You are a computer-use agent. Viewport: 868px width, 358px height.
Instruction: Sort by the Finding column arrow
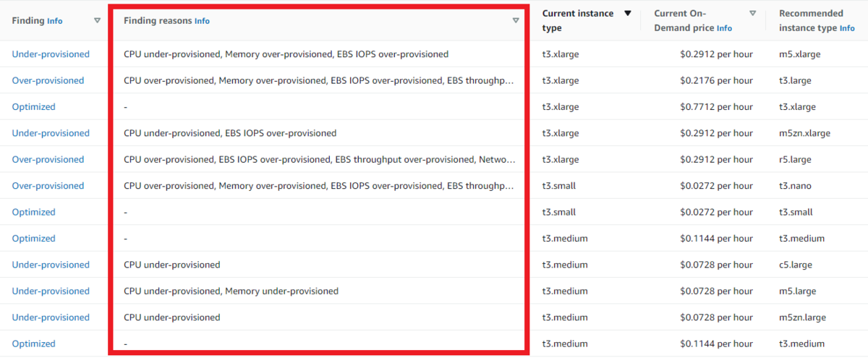97,21
